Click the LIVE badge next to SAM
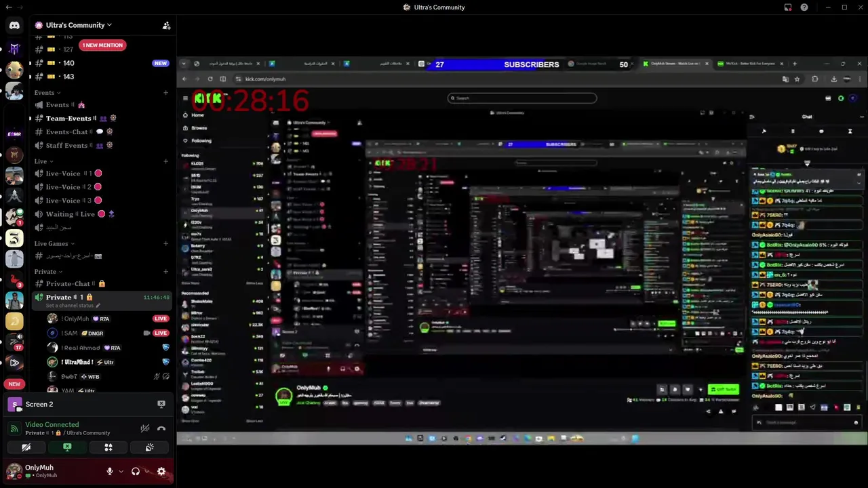This screenshot has height=488, width=868. coord(161,333)
